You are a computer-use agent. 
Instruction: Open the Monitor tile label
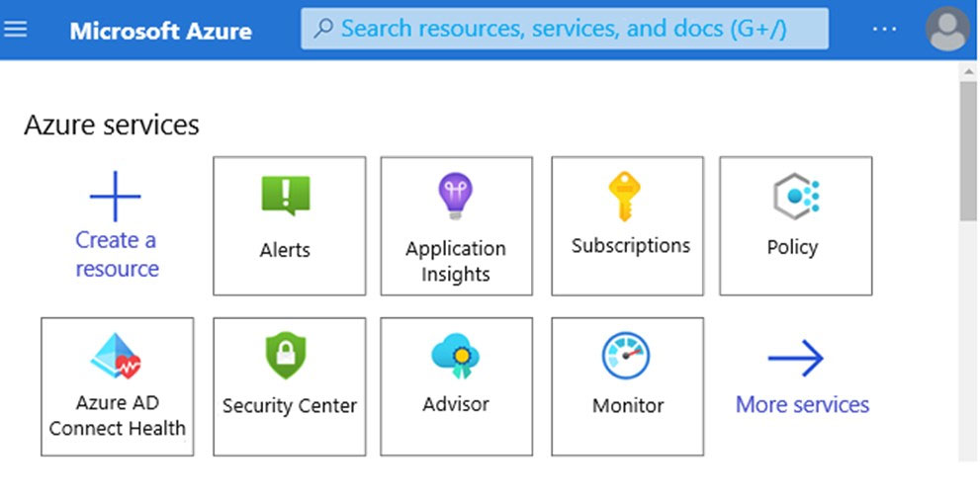628,406
